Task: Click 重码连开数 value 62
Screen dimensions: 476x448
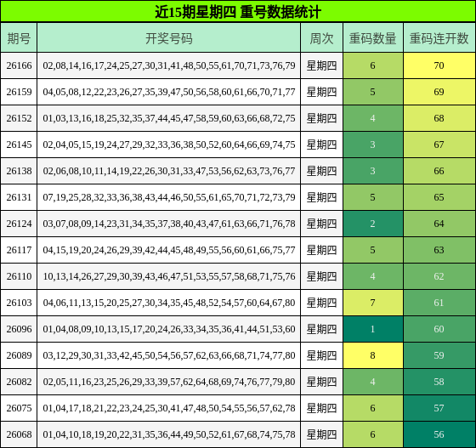Action: tap(439, 276)
